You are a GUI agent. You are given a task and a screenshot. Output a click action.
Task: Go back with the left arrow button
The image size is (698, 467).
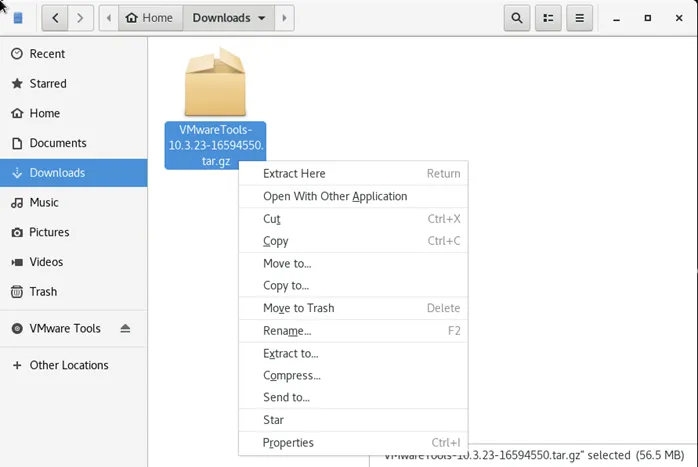point(55,18)
